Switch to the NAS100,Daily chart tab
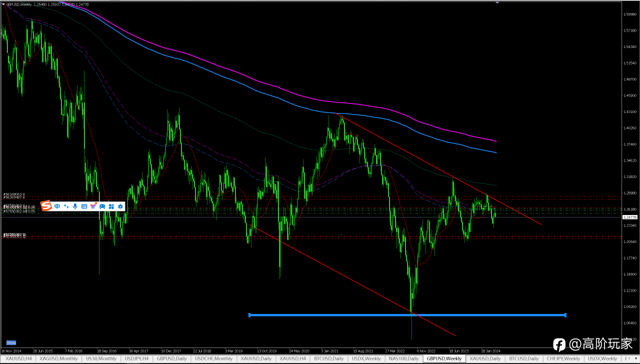This screenshot has height=364, width=640. click(404, 358)
